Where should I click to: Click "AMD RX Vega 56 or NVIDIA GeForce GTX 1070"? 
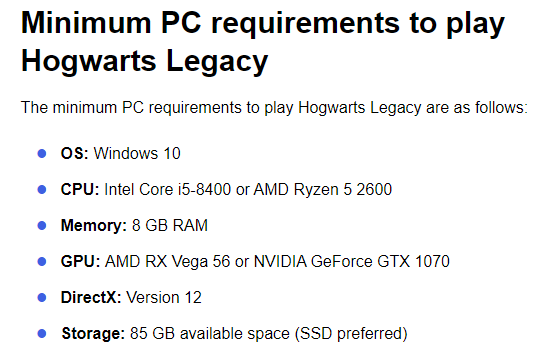[277, 262]
